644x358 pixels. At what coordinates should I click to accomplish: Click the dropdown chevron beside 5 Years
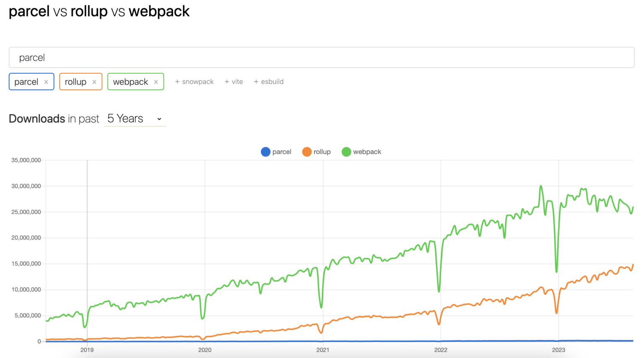pos(159,119)
